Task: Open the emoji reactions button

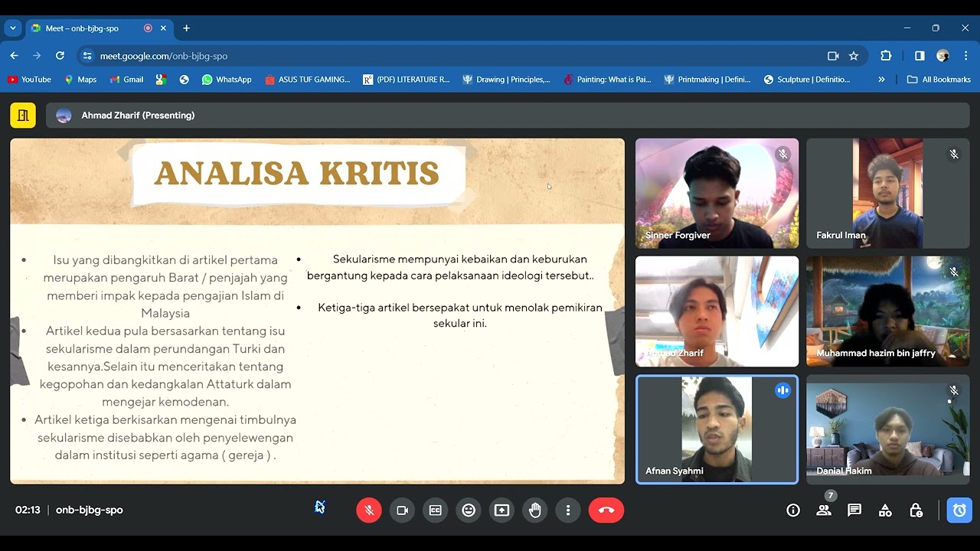Action: point(469,510)
